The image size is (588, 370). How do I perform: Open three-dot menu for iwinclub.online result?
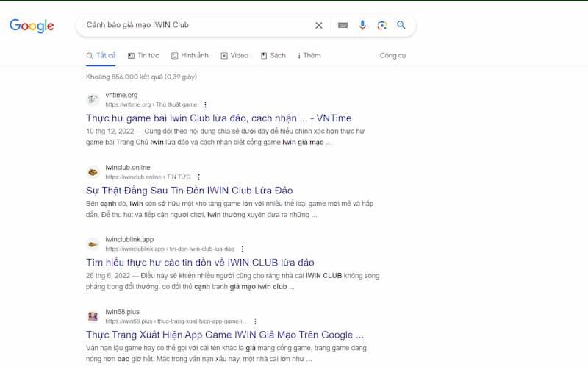[198, 177]
